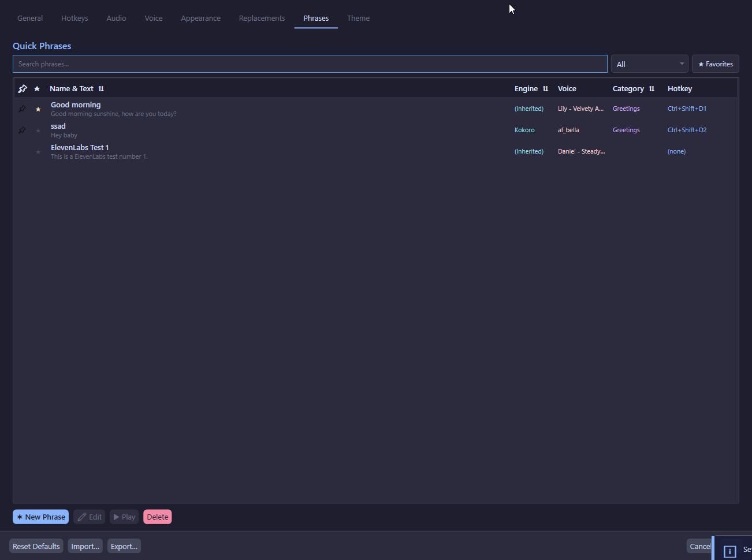This screenshot has width=752, height=560.
Task: Open the Export... dialog
Action: tap(124, 546)
